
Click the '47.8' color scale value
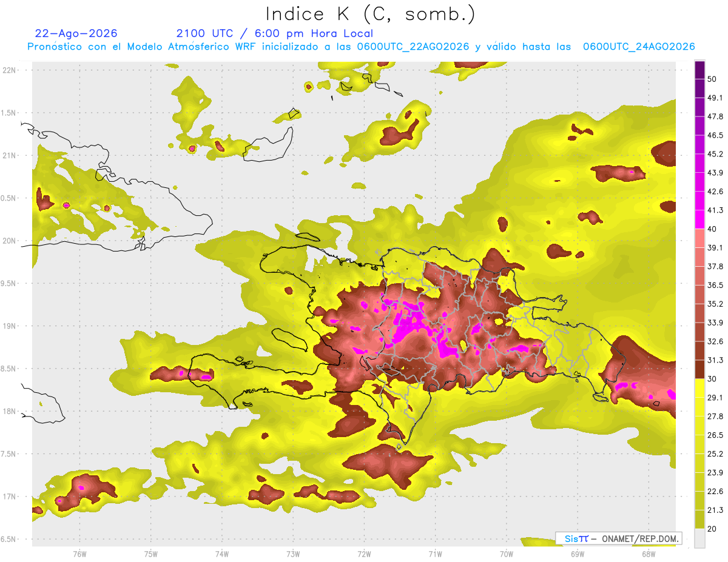(x=715, y=116)
